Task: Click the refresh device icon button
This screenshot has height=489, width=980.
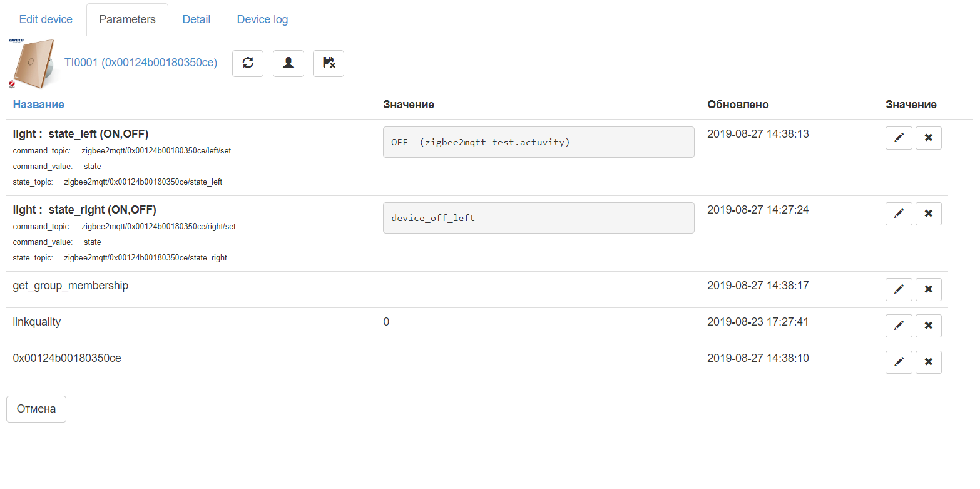Action: (248, 63)
